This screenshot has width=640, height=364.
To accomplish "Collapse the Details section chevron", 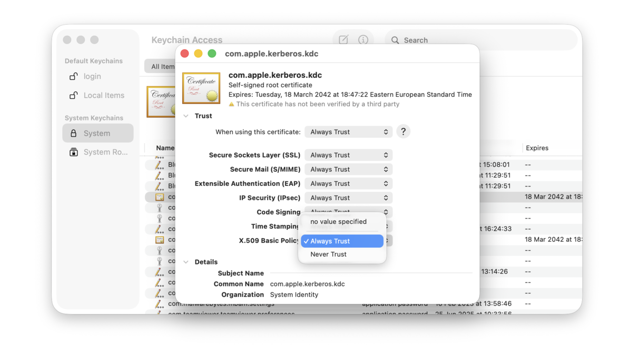I will coord(186,262).
